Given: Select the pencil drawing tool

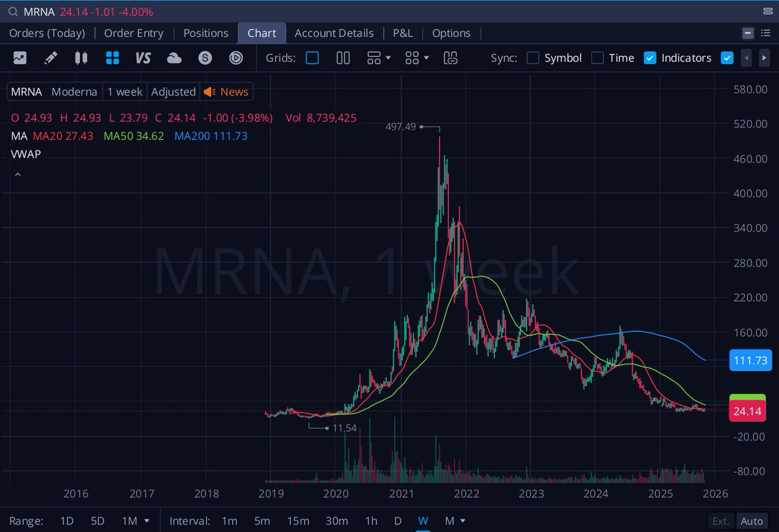Looking at the screenshot, I should [51, 58].
